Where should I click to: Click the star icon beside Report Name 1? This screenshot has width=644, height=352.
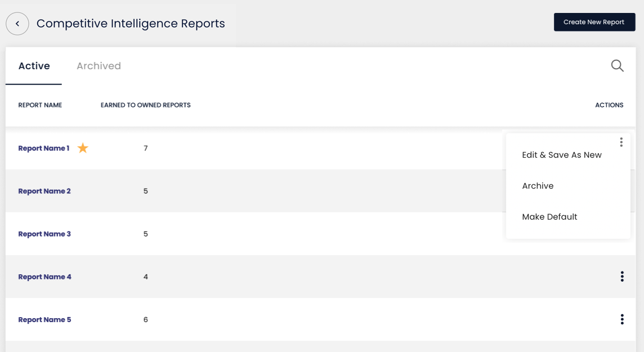[x=82, y=148]
